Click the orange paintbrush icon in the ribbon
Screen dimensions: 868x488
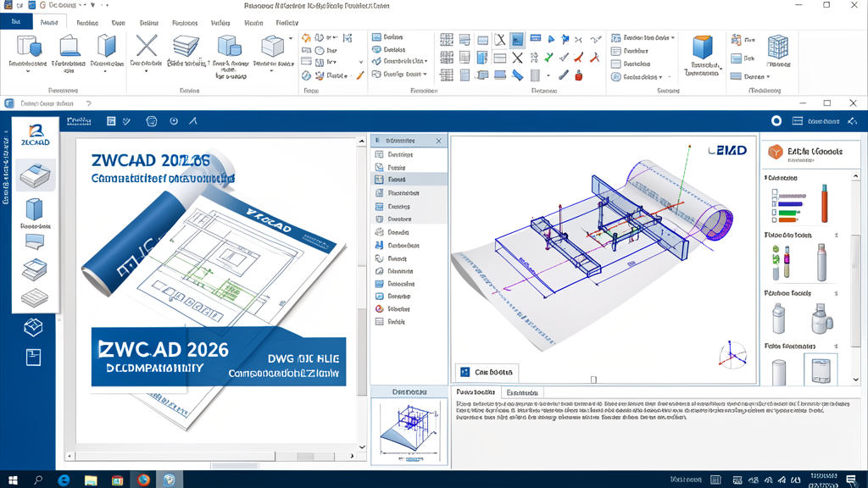[359, 75]
